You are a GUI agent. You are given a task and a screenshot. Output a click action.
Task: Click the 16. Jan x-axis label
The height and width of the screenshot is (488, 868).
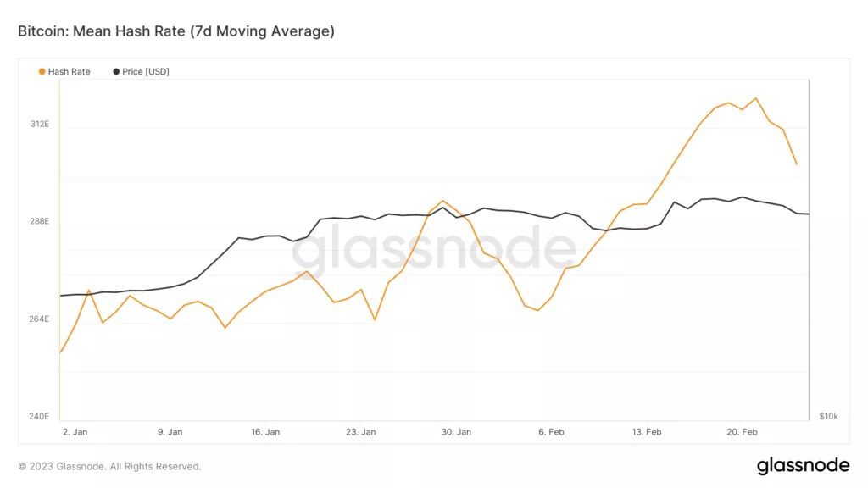265,432
